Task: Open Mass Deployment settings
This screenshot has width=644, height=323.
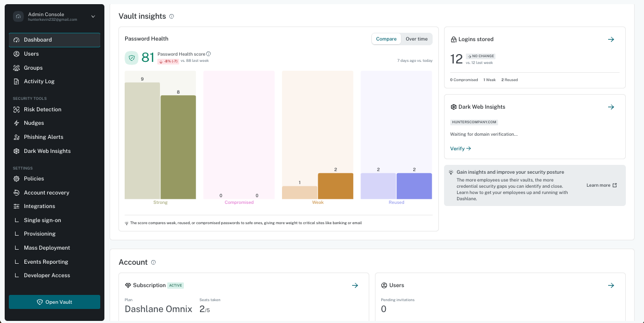Action: tap(55, 248)
